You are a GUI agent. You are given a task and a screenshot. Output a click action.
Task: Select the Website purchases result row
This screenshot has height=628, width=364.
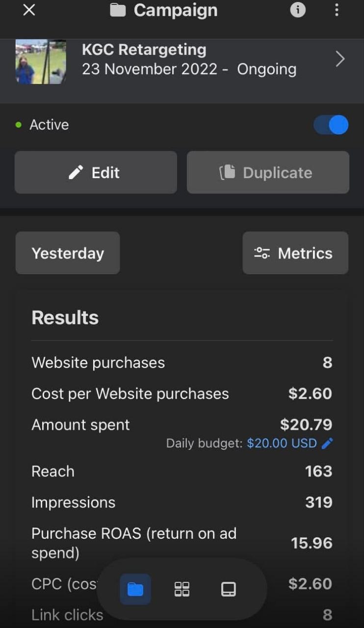tap(182, 363)
